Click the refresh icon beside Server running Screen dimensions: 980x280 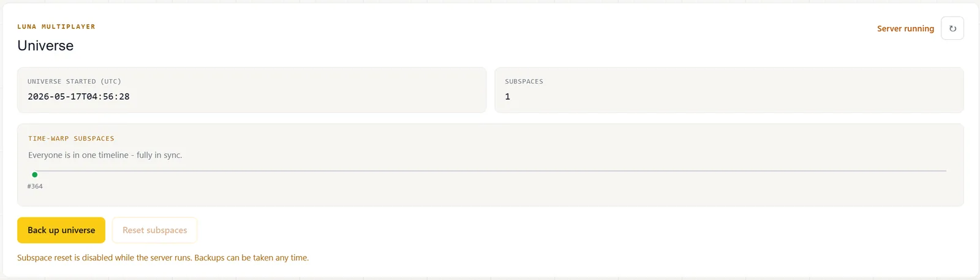point(952,28)
